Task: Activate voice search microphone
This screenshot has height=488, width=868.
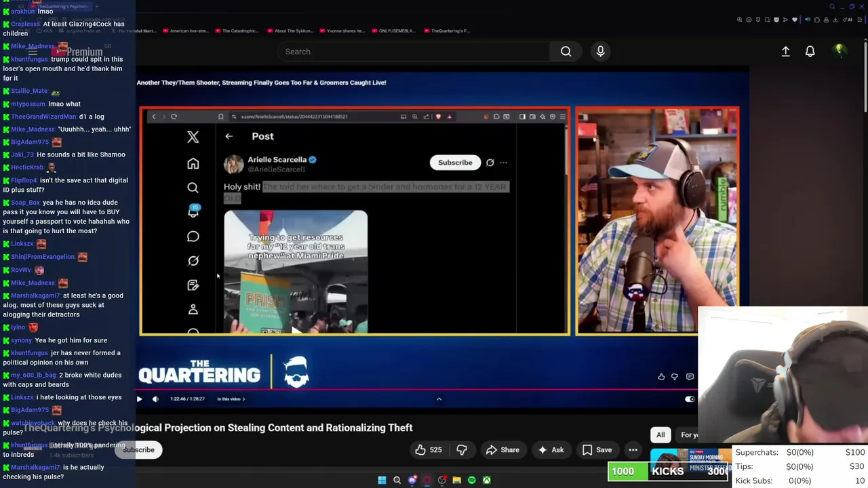Action: pyautogui.click(x=600, y=52)
